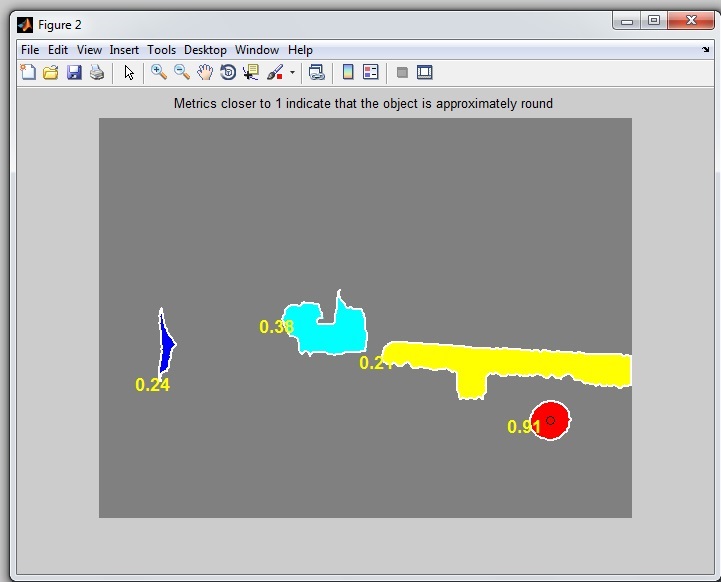This screenshot has width=721, height=582.
Task: Activate the Rotate 3D tool
Action: click(228, 72)
